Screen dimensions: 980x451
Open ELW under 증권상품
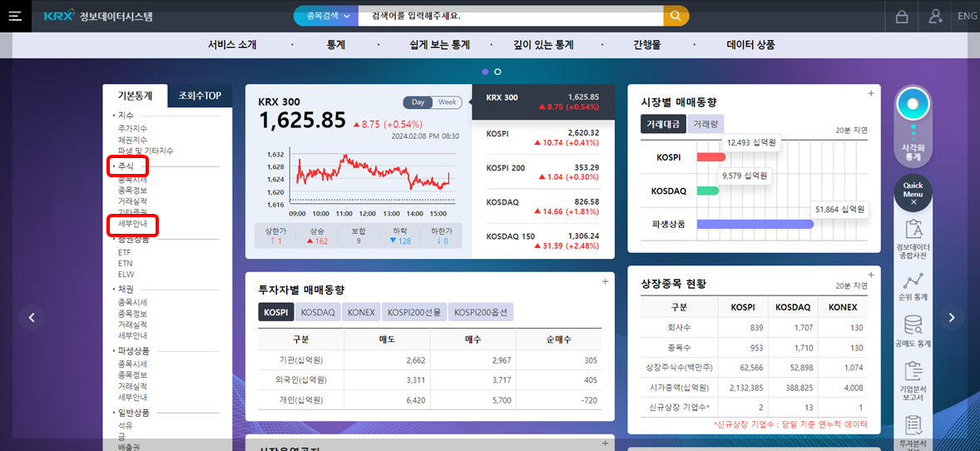click(x=126, y=274)
